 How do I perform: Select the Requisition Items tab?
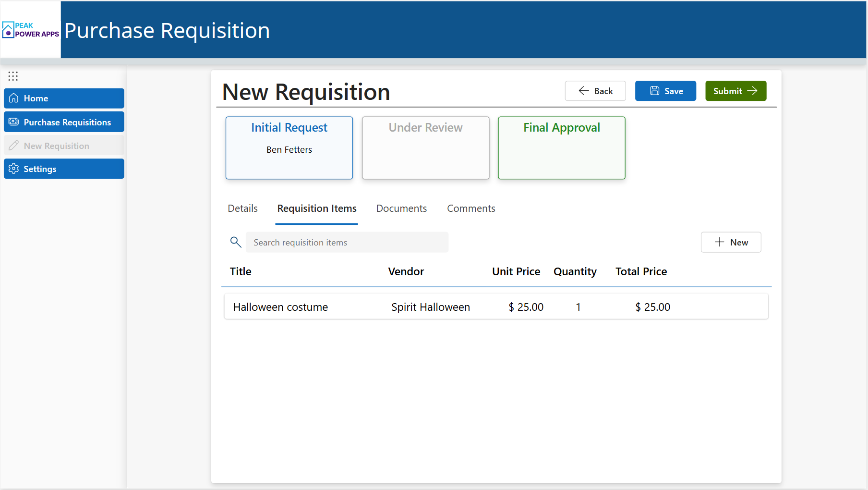point(317,208)
